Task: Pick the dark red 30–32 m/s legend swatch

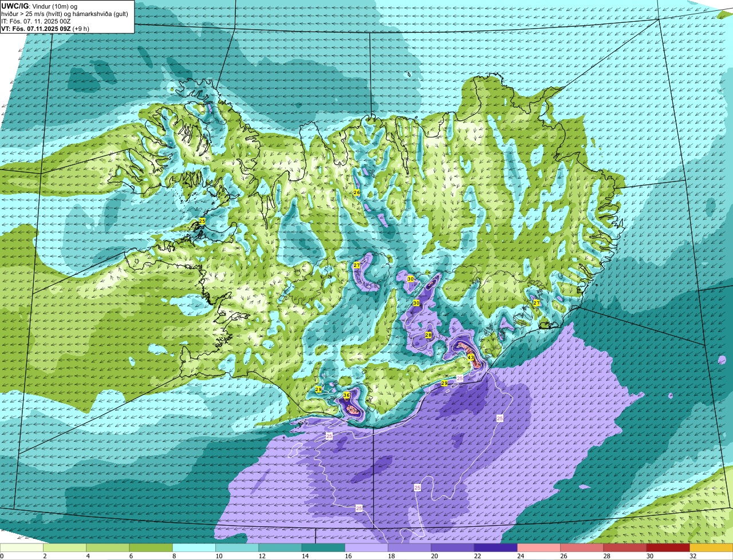Action: (668, 547)
